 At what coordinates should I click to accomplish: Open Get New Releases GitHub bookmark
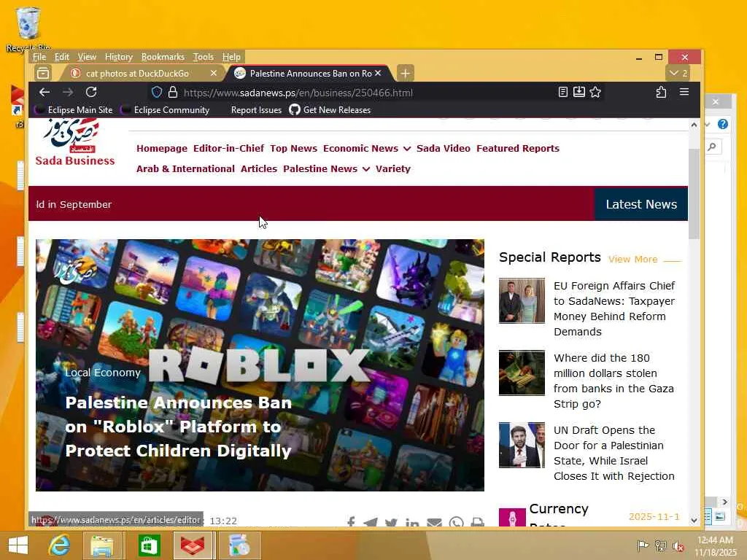click(330, 110)
